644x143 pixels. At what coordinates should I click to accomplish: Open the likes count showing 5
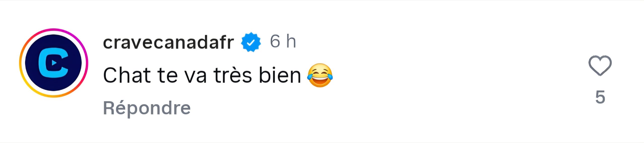(x=600, y=97)
